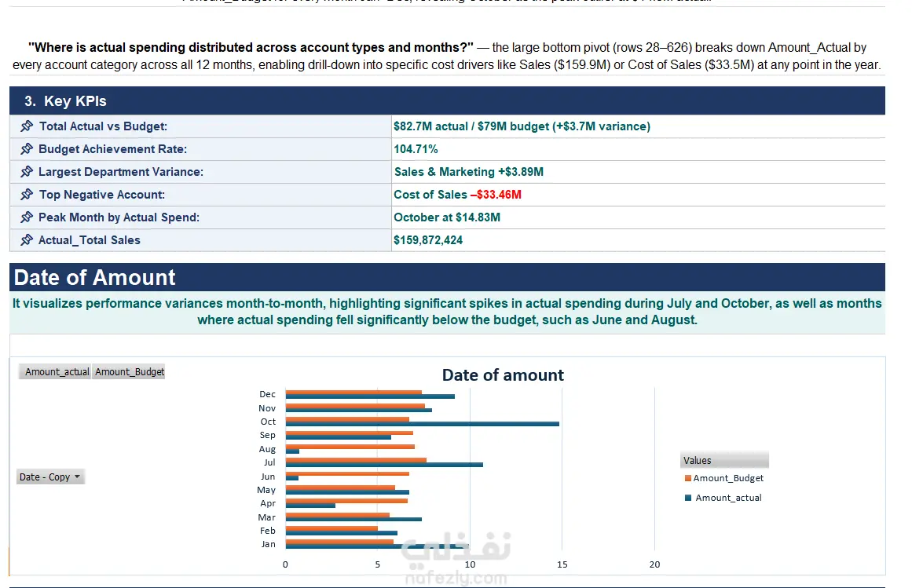Click the July actual spending bar
The image size is (912, 588).
point(384,465)
